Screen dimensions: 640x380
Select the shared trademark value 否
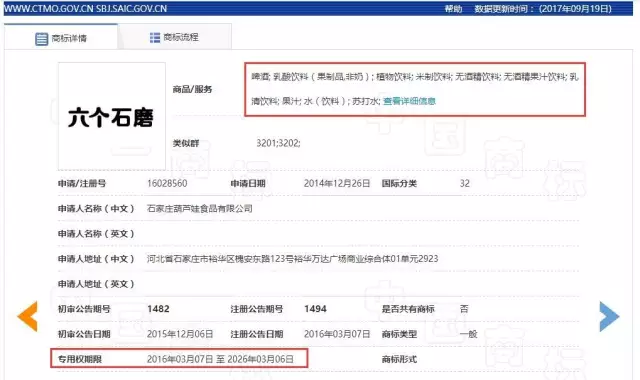point(464,309)
